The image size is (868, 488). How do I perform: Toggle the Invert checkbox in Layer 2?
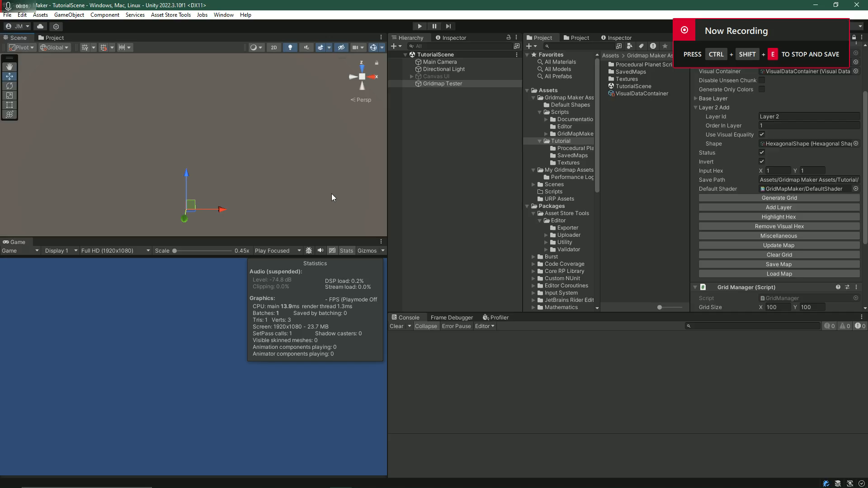point(762,161)
